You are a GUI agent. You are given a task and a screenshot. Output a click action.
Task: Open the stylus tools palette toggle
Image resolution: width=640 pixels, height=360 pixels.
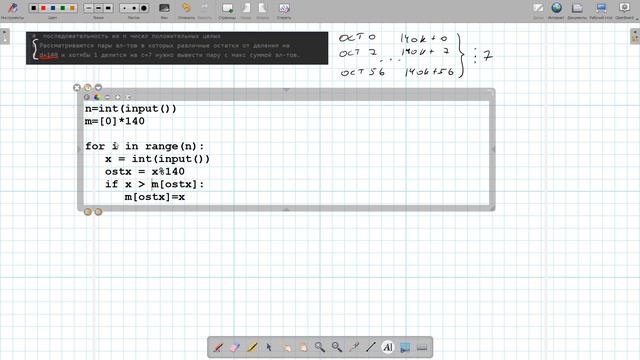(x=12, y=8)
